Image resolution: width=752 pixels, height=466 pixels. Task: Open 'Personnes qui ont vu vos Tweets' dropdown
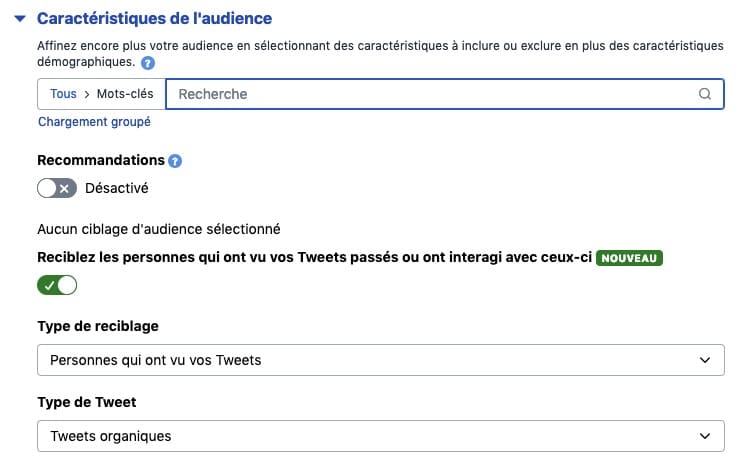coord(380,360)
